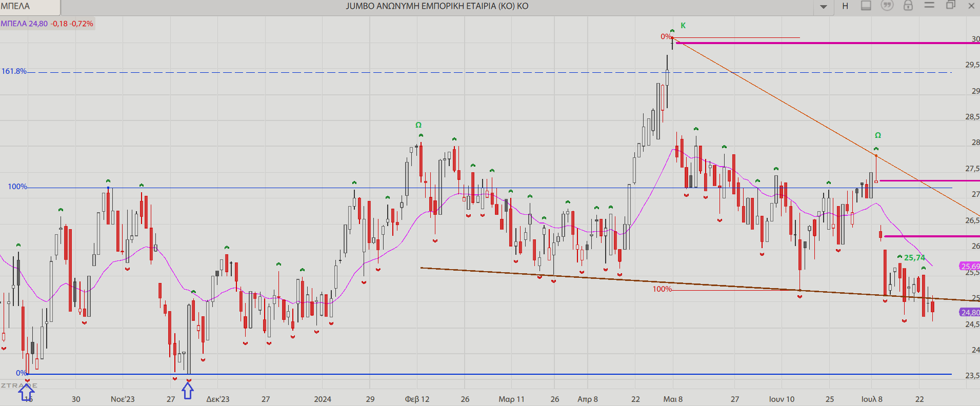This screenshot has width=980, height=406.
Task: Click the magenta 25,69 price tag
Action: pos(970,267)
